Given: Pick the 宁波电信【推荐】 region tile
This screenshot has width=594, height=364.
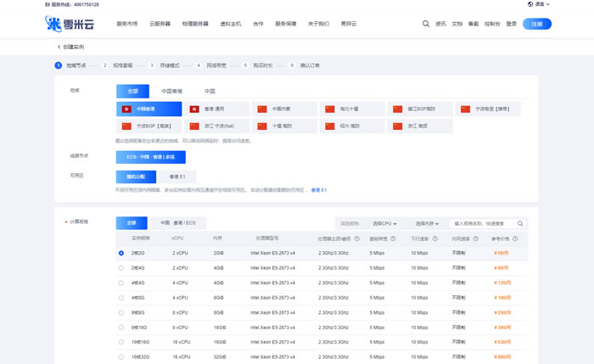Looking at the screenshot, I should click(487, 109).
